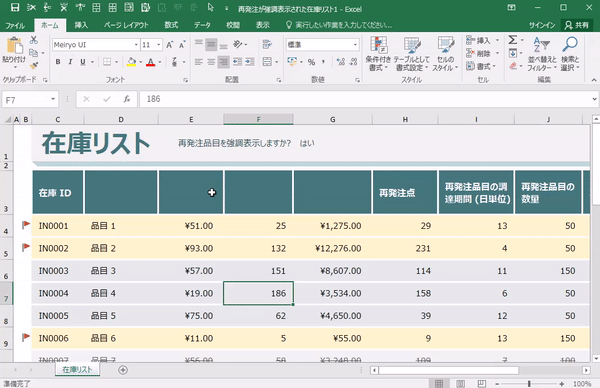Click the comma style icon
The width and height of the screenshot is (600, 388).
point(323,62)
